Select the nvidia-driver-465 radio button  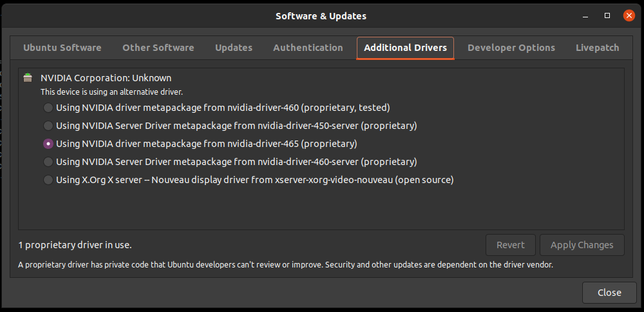[x=48, y=144]
